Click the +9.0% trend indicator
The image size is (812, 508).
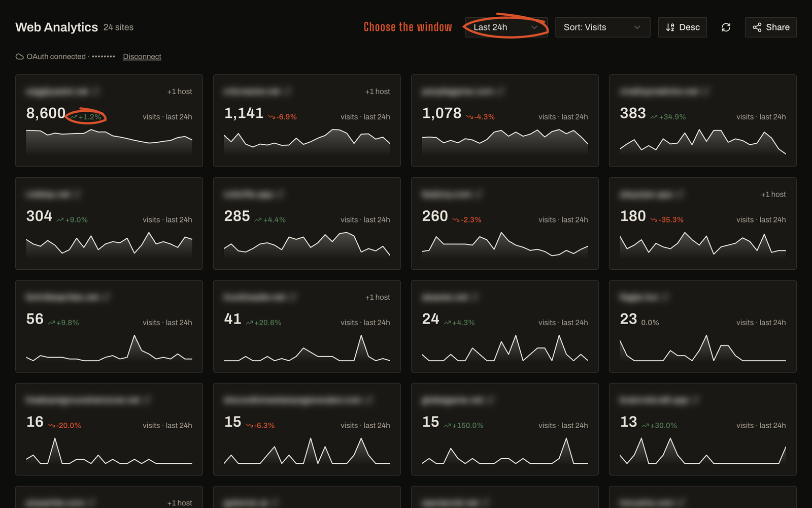[72, 220]
